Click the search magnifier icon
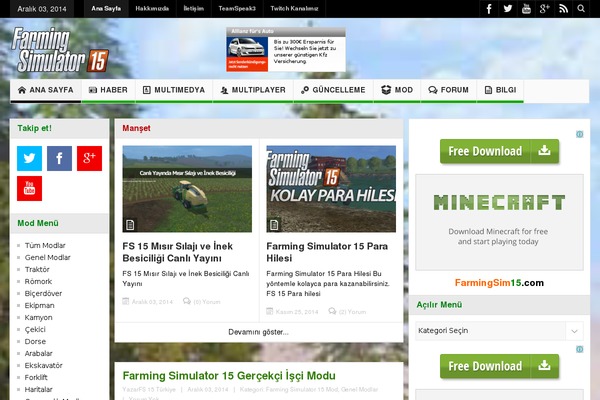This screenshot has width=600, height=400. (x=581, y=8)
